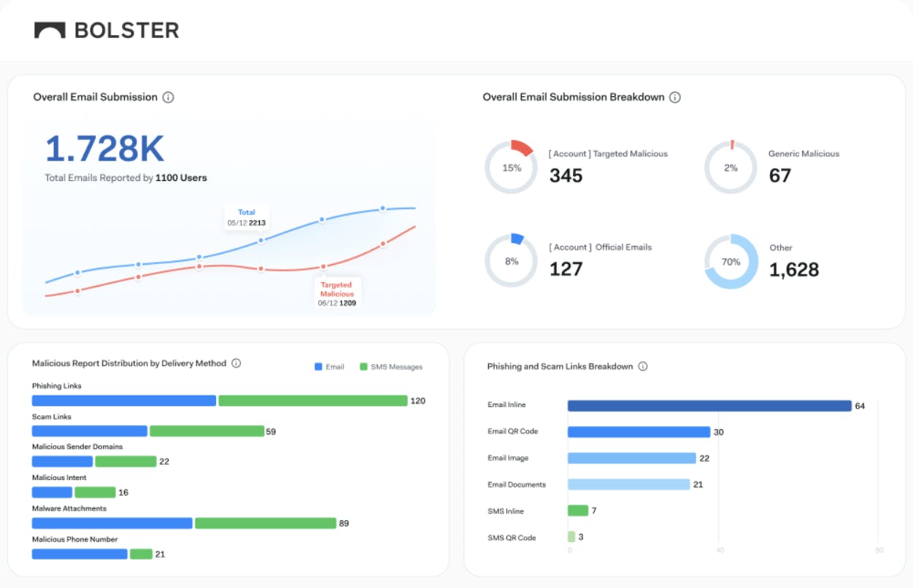Click the Other 70% donut chart

(x=731, y=261)
